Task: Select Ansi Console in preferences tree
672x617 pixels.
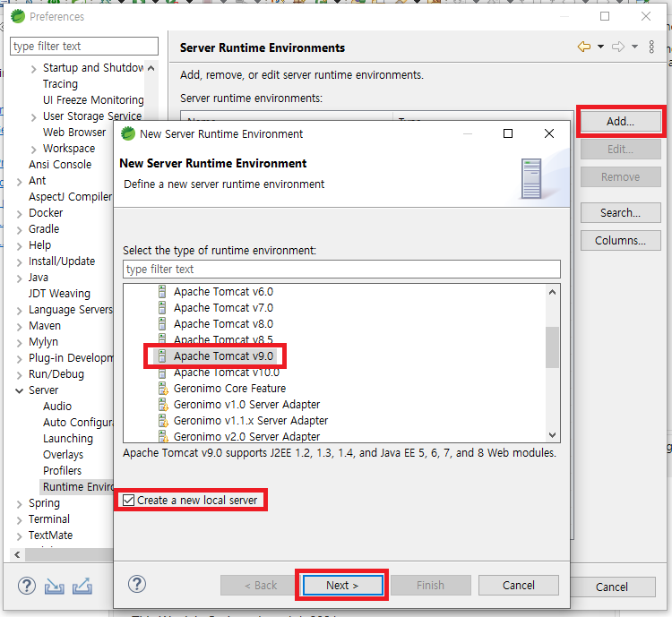Action: tap(60, 165)
